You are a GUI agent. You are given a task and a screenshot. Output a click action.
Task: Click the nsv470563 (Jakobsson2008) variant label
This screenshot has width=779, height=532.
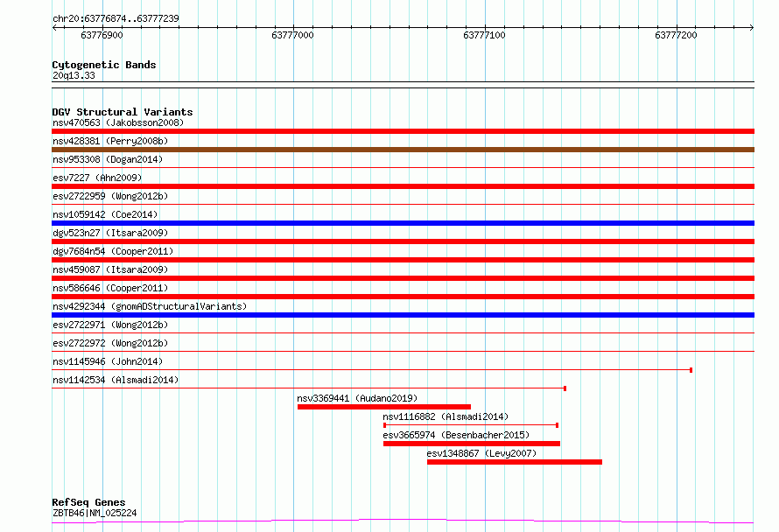click(118, 122)
